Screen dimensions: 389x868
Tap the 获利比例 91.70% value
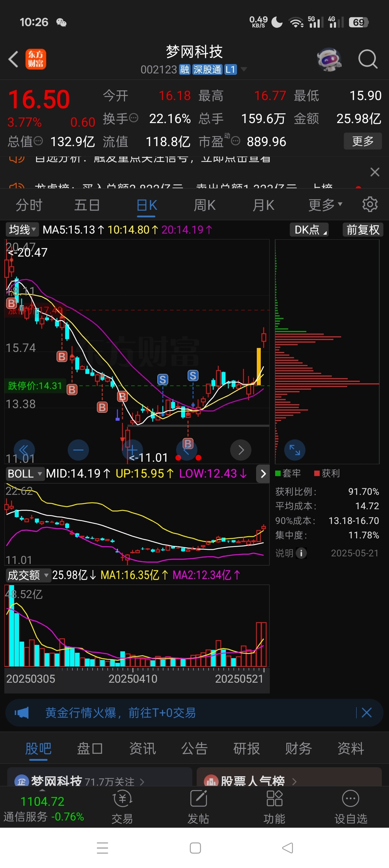tap(363, 492)
